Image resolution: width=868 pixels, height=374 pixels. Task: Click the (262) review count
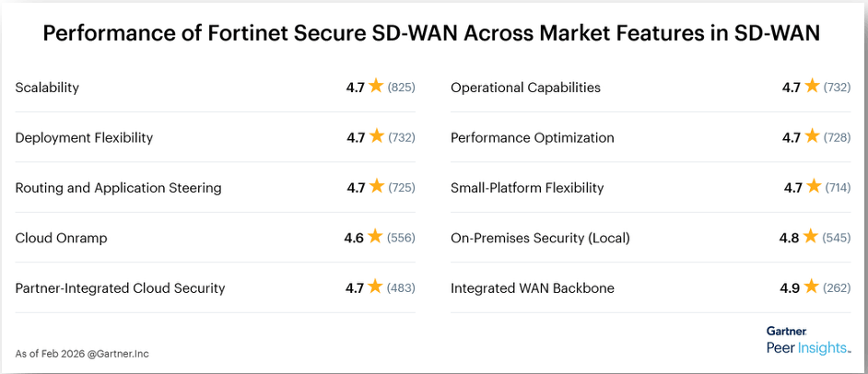point(837,288)
